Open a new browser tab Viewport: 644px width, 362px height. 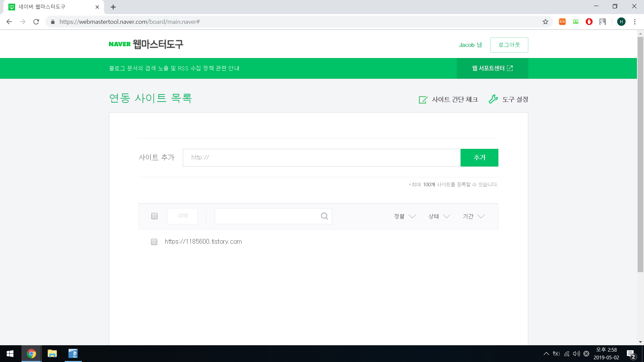pos(113,7)
